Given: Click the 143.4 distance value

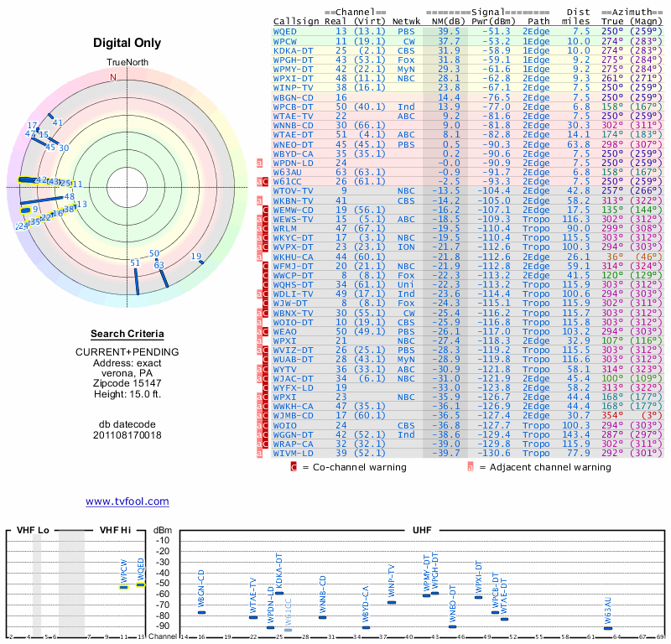Looking at the screenshot, I should click(x=576, y=434).
